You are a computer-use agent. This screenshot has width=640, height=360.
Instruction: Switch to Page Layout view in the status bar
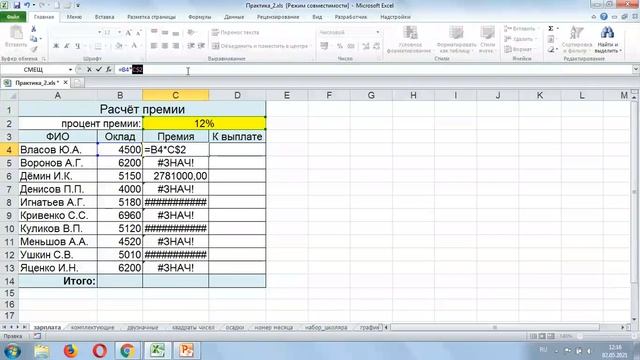tap(542, 336)
